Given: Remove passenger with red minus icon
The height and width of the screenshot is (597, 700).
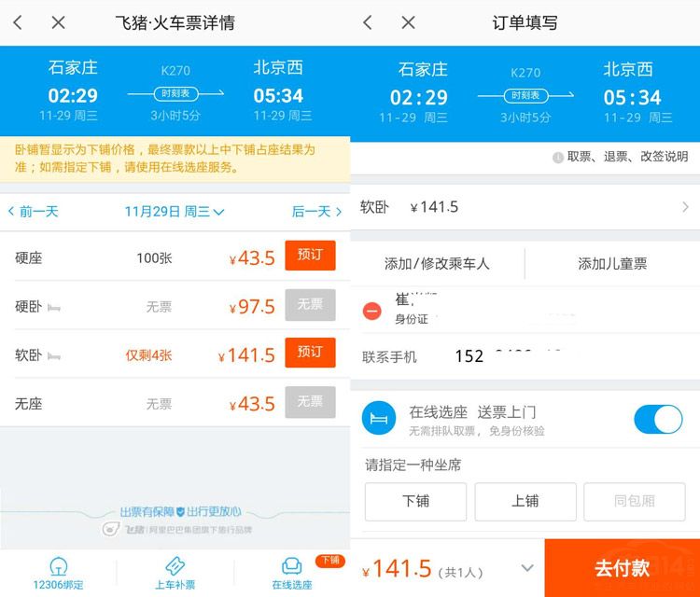Looking at the screenshot, I should (372, 311).
